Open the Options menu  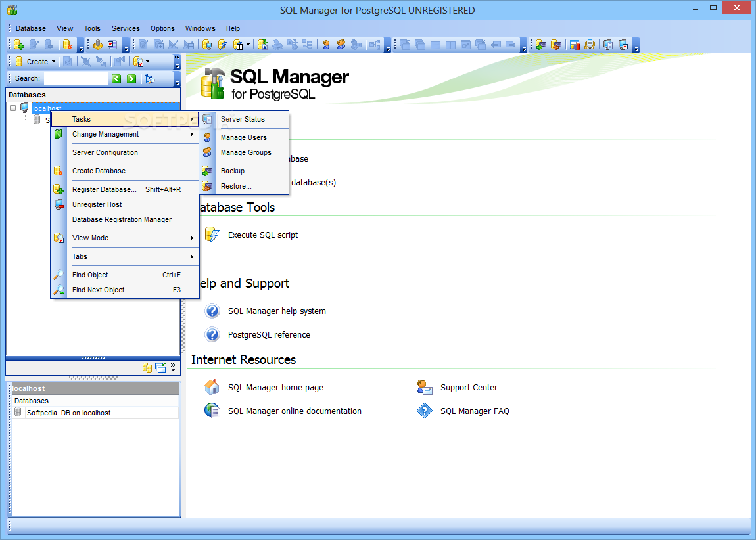point(162,28)
